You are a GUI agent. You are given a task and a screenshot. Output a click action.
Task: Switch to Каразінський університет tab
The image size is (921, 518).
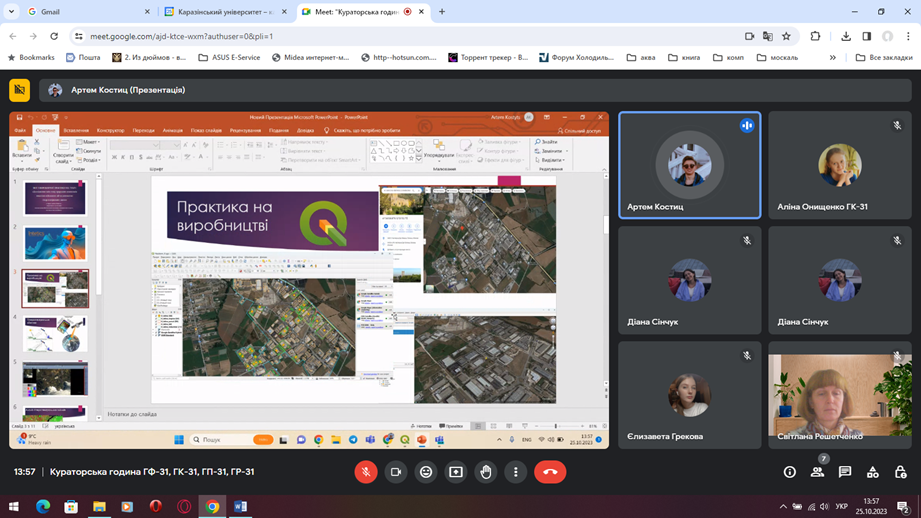point(220,12)
